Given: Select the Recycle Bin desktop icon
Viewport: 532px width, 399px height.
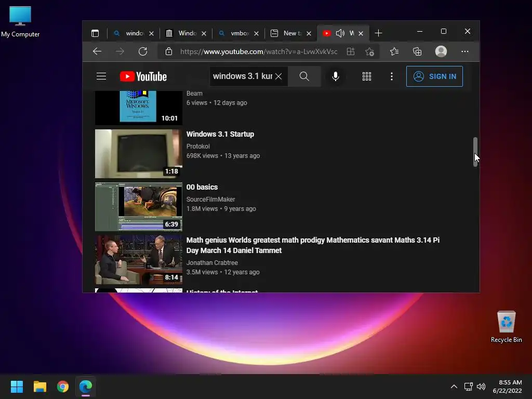Looking at the screenshot, I should [506, 327].
